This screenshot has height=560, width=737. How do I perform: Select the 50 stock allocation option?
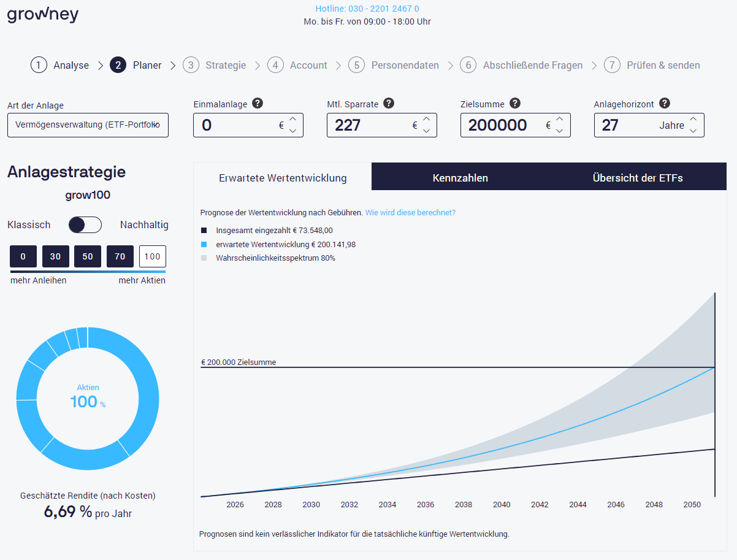point(88,256)
